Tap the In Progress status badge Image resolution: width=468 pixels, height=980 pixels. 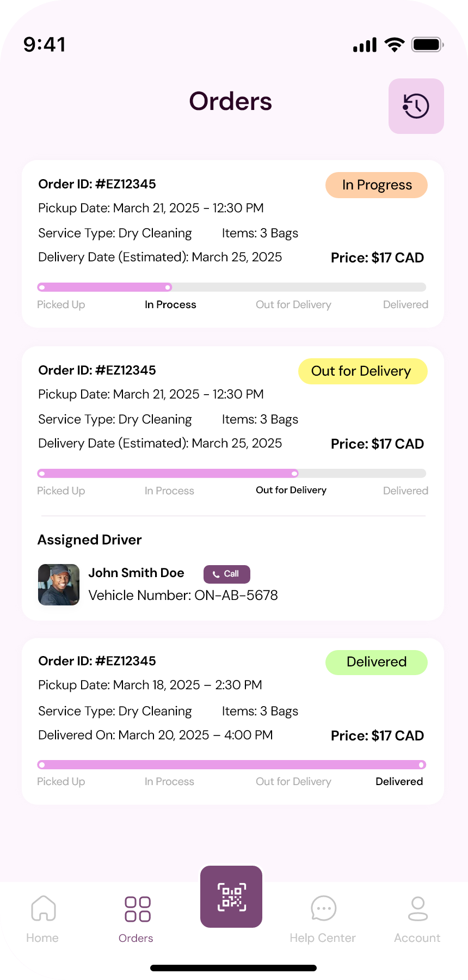pyautogui.click(x=377, y=185)
